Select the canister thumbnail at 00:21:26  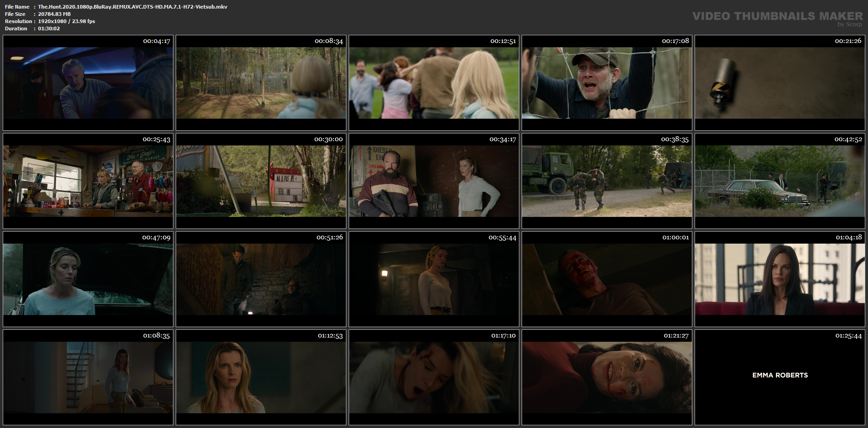780,83
